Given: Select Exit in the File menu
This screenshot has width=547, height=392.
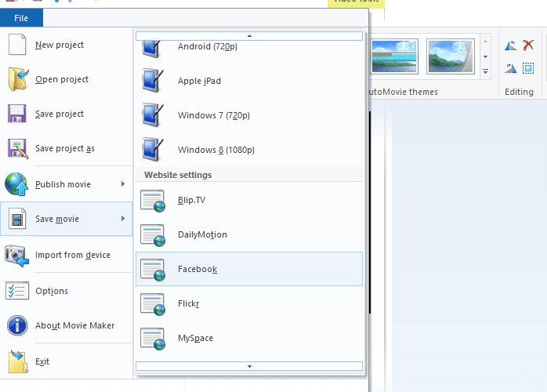Looking at the screenshot, I should [x=67, y=361].
